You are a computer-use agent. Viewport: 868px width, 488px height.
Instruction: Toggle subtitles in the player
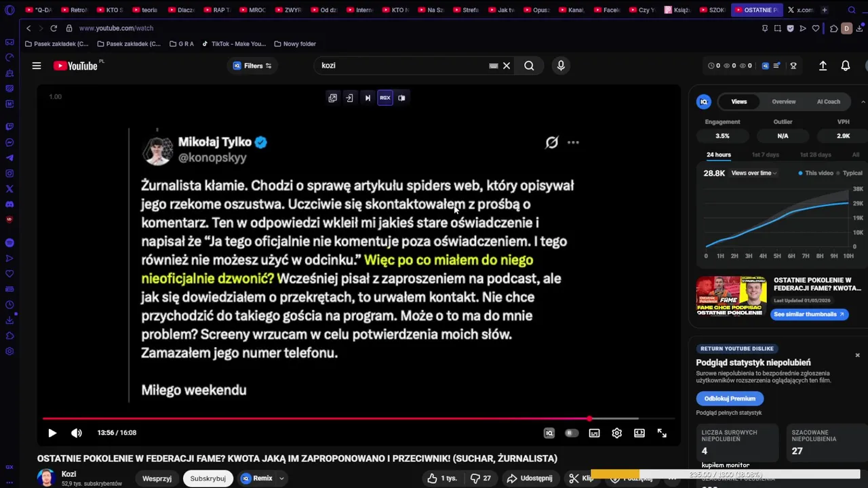(594, 433)
